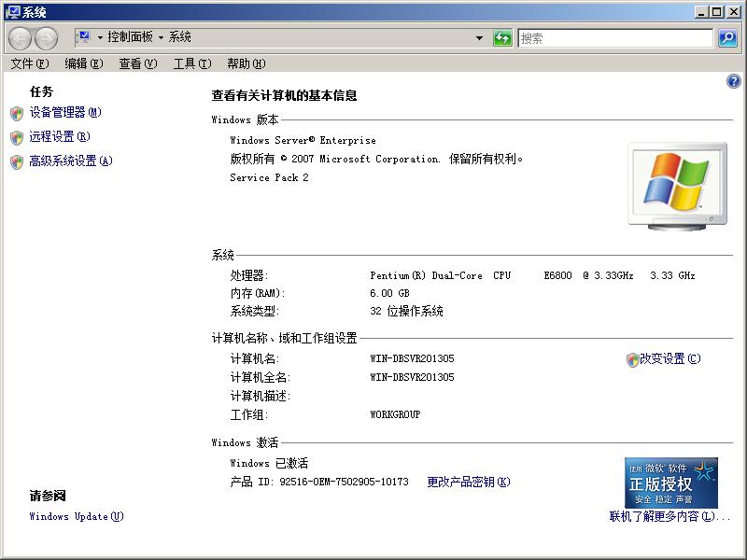This screenshot has height=560, width=747.
Task: Click Service Pack 2 text
Action: tap(269, 177)
